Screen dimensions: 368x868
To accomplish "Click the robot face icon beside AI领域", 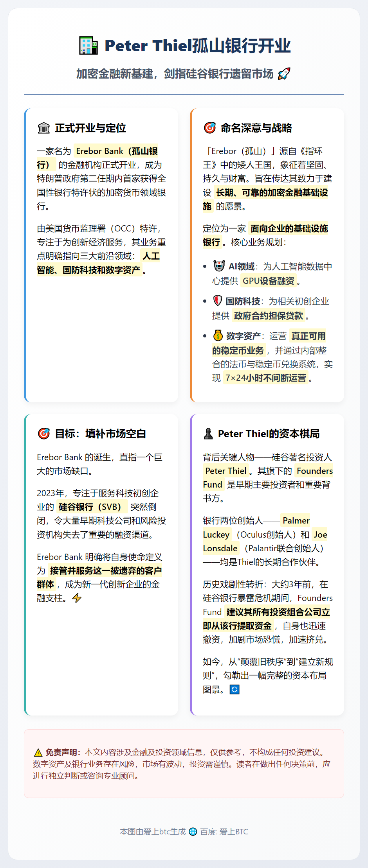I will click(x=219, y=266).
